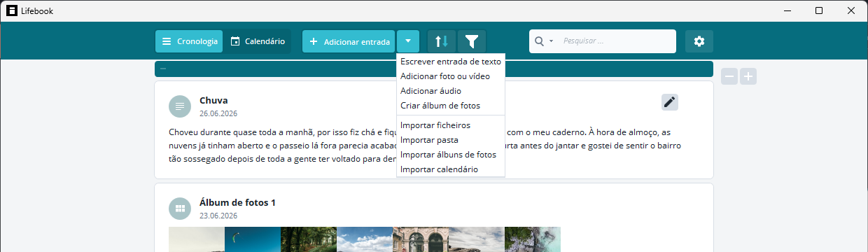868x252 pixels.
Task: Click the Lifebook app icon in title bar
Action: 12,10
